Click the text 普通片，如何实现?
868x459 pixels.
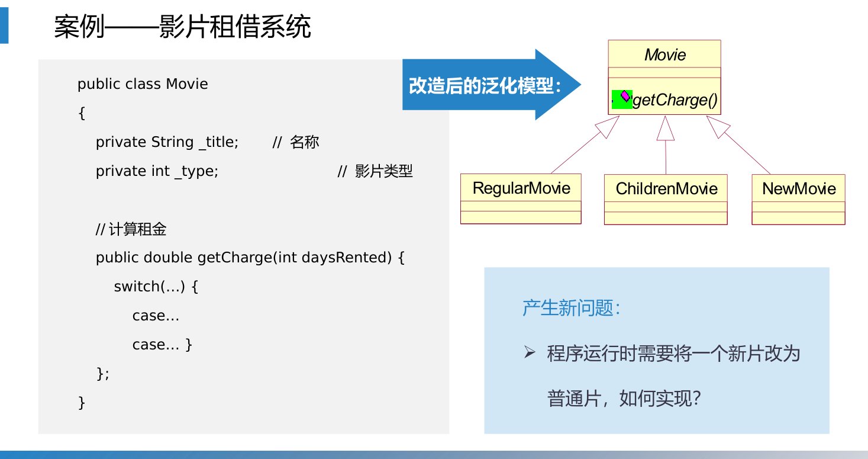click(624, 398)
